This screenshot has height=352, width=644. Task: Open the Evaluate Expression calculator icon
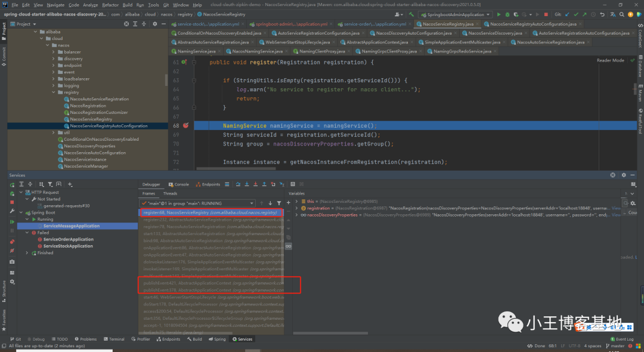tap(293, 184)
